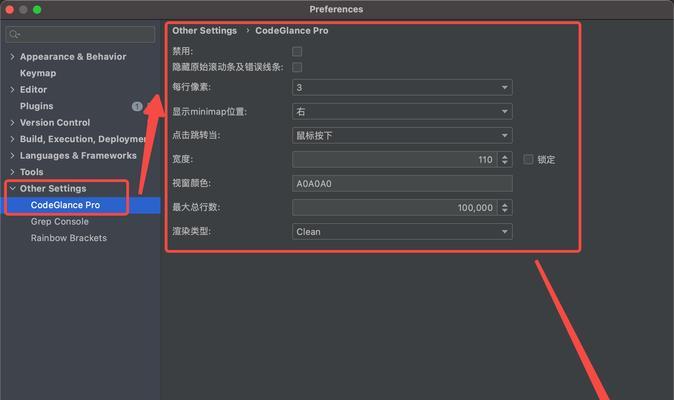
Task: Expand Version Control section chevron
Action: [12, 122]
